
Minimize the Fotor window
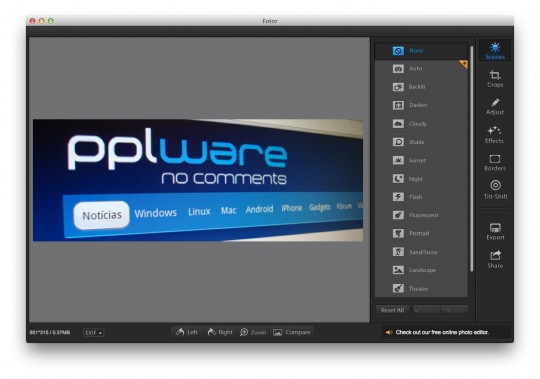42,21
